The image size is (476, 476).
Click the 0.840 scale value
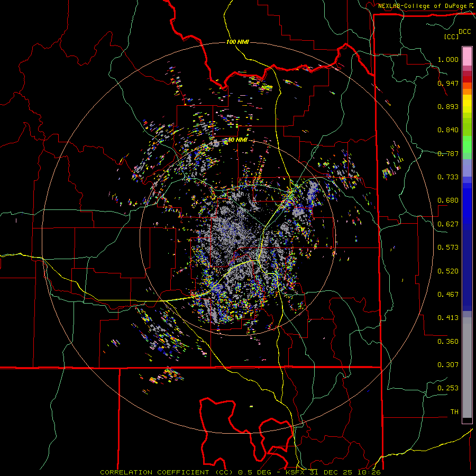[x=448, y=130]
